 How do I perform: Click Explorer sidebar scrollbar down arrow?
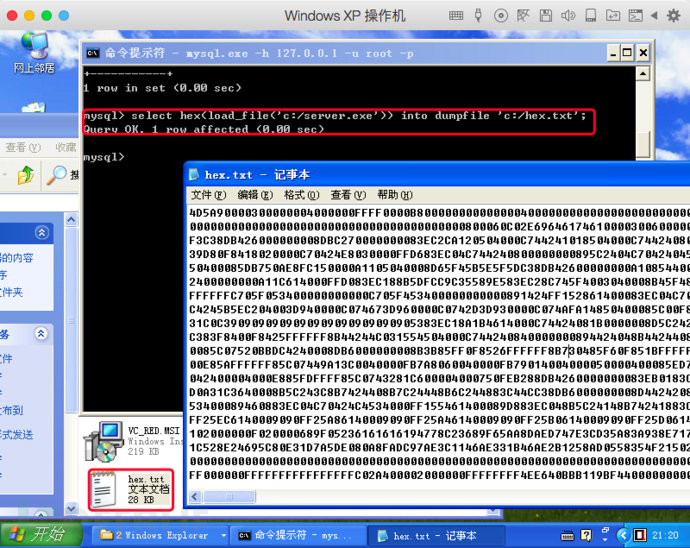coord(71,508)
